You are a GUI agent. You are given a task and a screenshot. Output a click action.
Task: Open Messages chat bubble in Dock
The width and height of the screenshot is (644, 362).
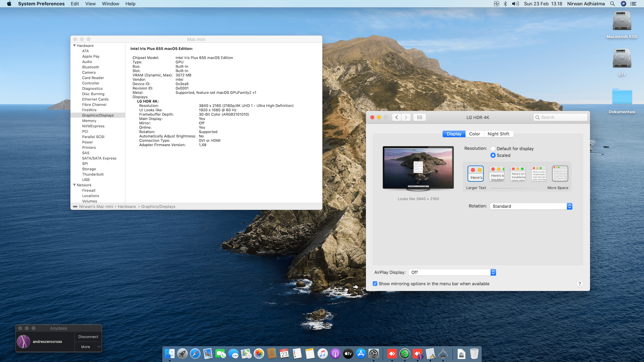tap(233, 354)
